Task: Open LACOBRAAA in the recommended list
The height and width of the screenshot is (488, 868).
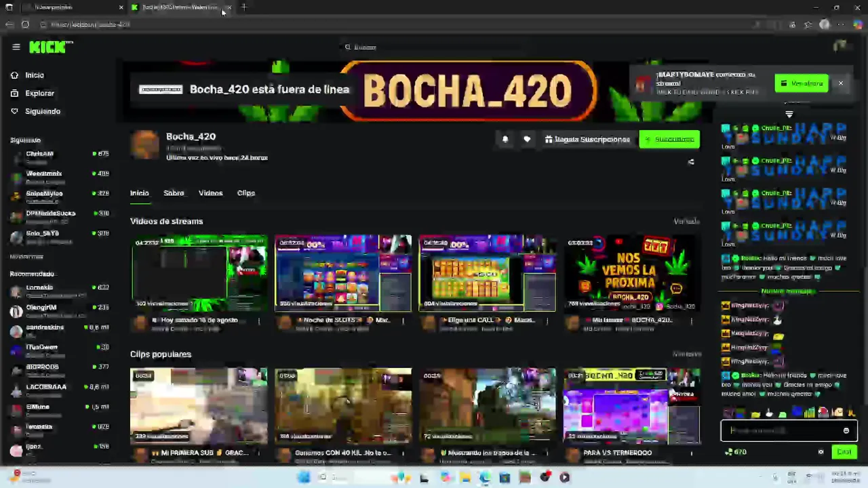Action: click(60, 390)
